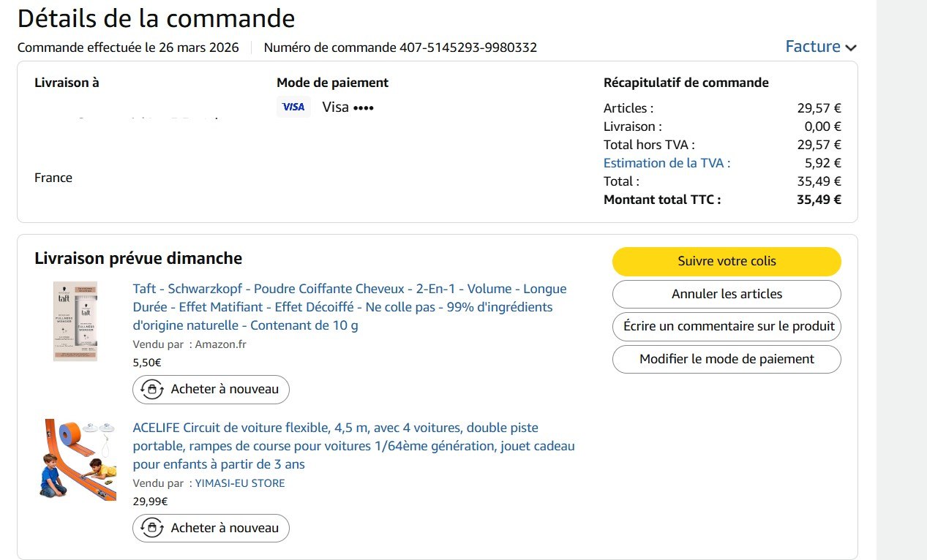The width and height of the screenshot is (927, 560).
Task: Open the ACELIFE car track thumbnail
Action: click(x=77, y=460)
